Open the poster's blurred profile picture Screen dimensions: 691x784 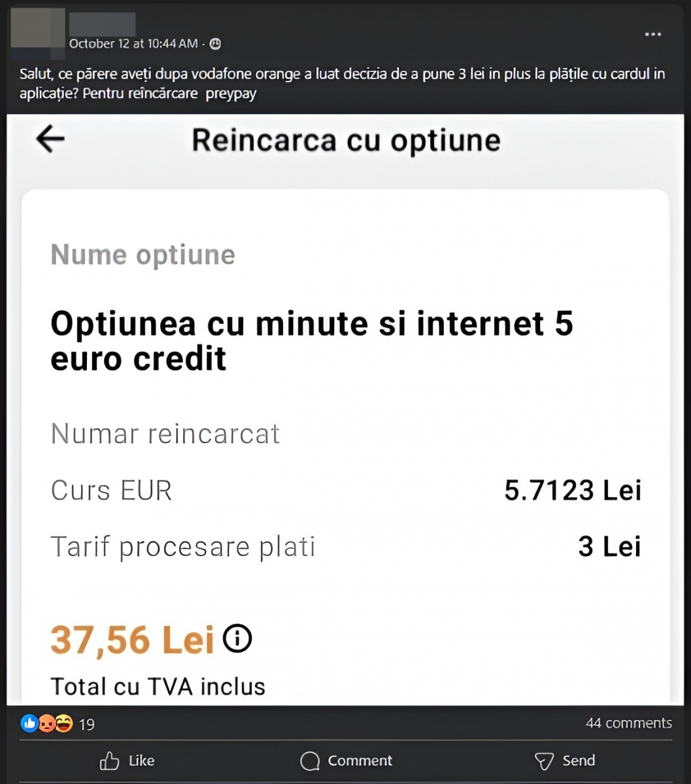coord(39,30)
